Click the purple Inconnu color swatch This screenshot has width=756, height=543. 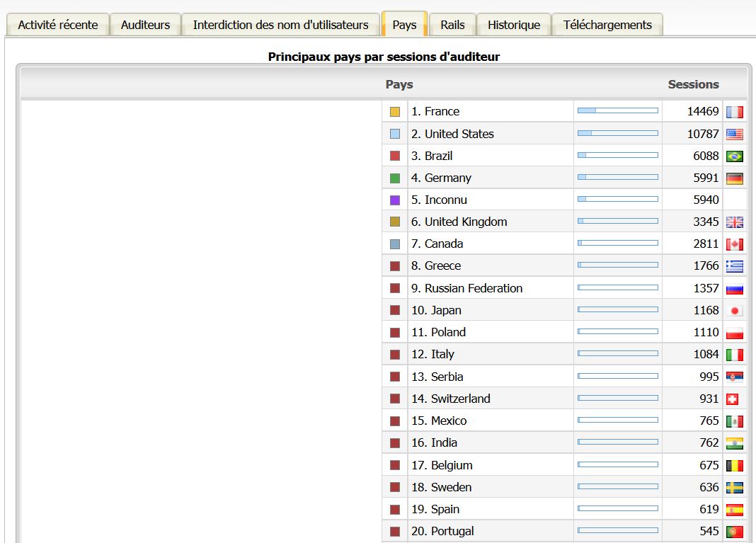[x=395, y=200]
